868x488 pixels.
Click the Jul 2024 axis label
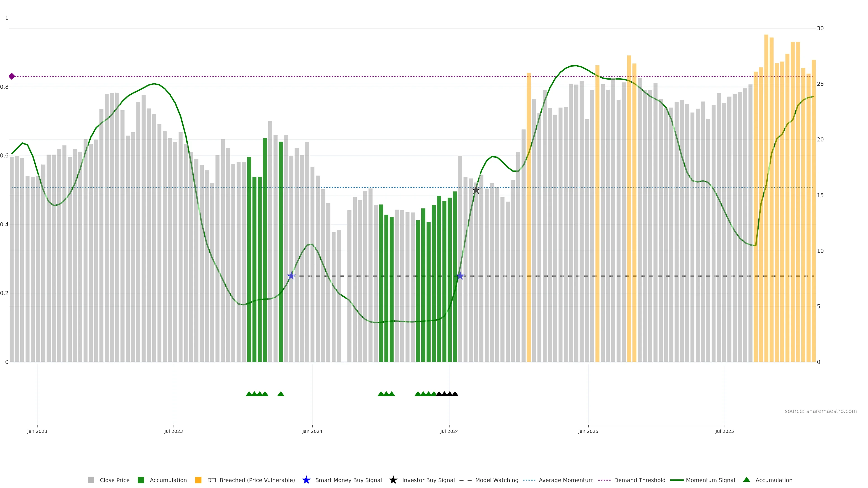click(x=449, y=431)
